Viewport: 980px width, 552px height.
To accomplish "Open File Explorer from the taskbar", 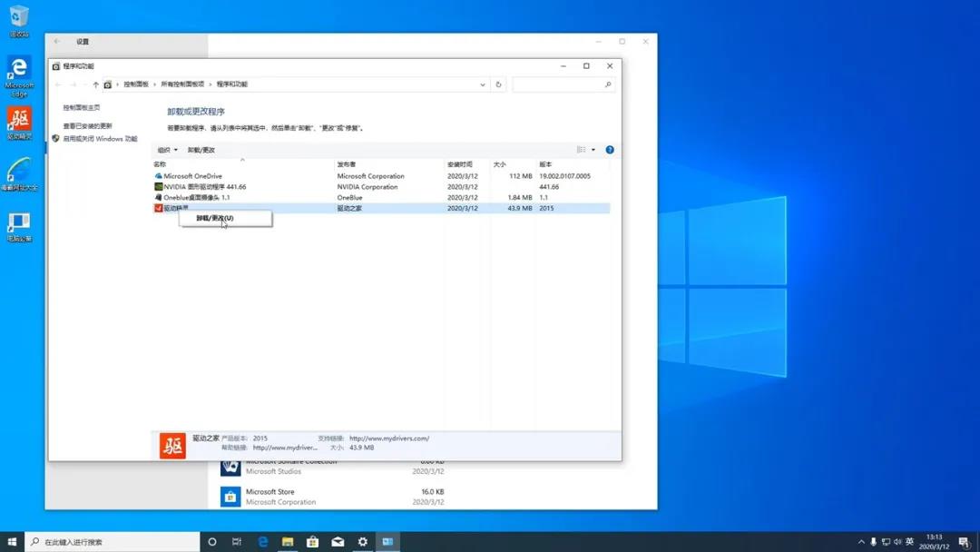I will point(288,542).
